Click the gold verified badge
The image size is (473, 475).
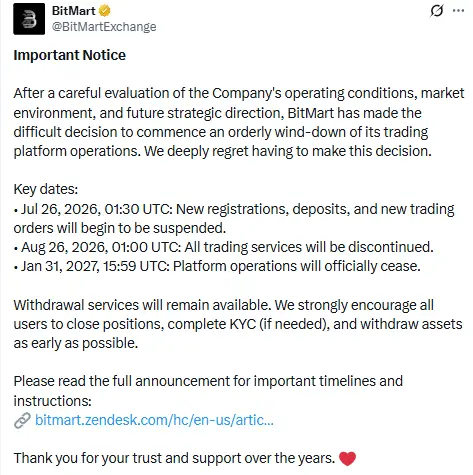[105, 11]
